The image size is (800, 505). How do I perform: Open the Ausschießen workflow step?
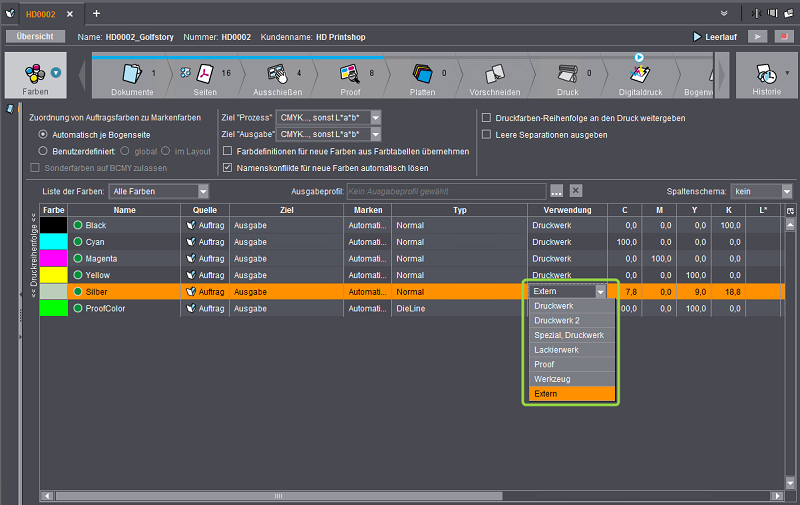tap(279, 75)
